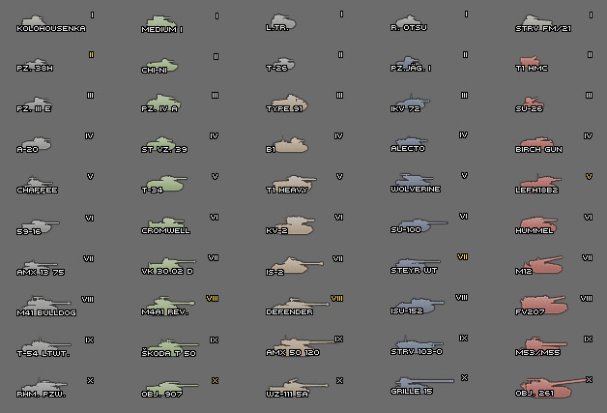Select the T-26 tank icon
The image size is (607, 413).
pos(285,64)
